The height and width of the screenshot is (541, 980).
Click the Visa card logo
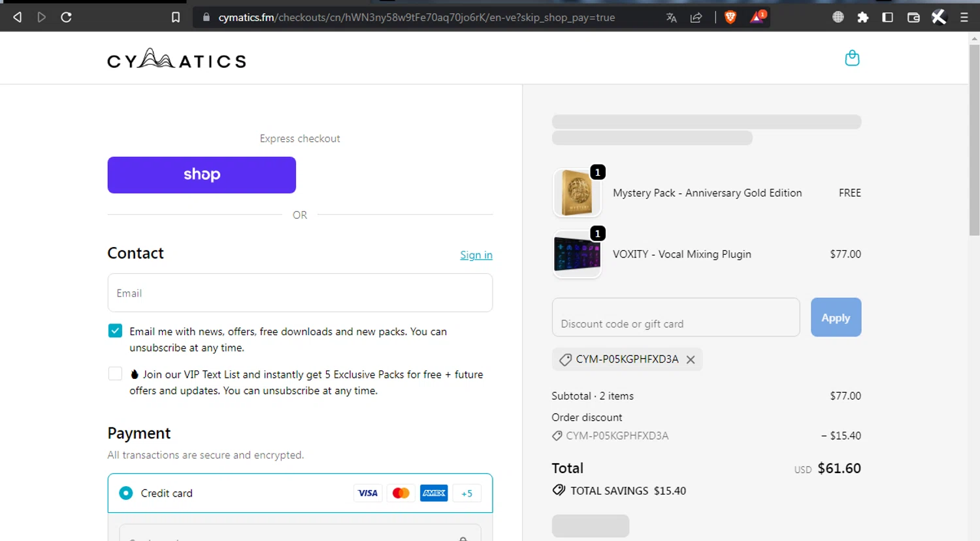(368, 493)
